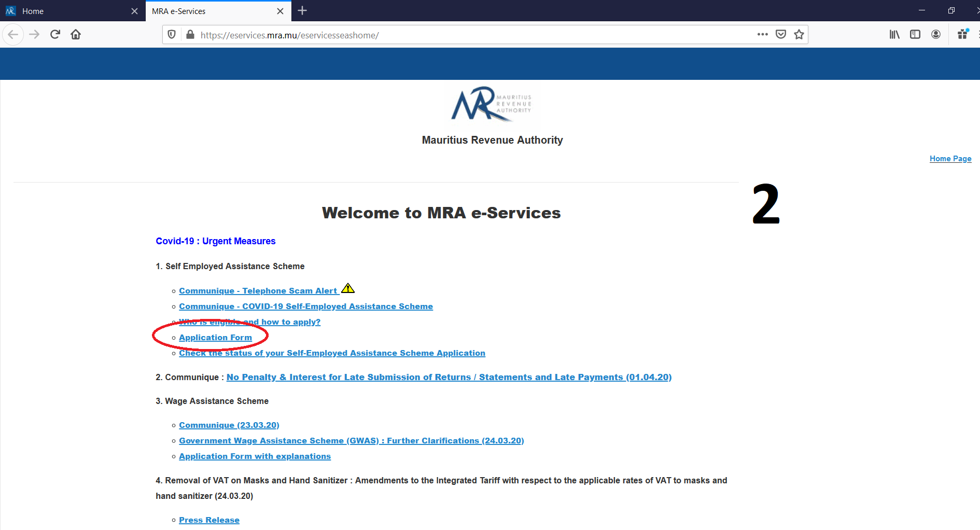The image size is (980, 530).
Task: Minimize the browser window
Action: click(x=922, y=10)
